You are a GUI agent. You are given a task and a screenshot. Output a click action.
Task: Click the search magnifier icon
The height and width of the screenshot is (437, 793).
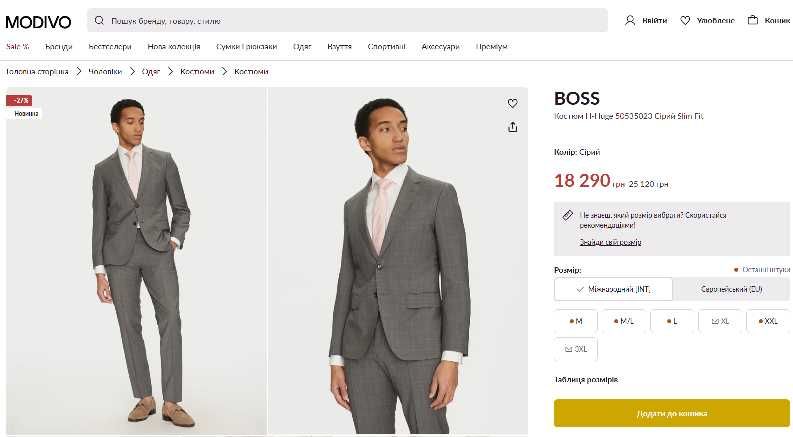point(100,20)
